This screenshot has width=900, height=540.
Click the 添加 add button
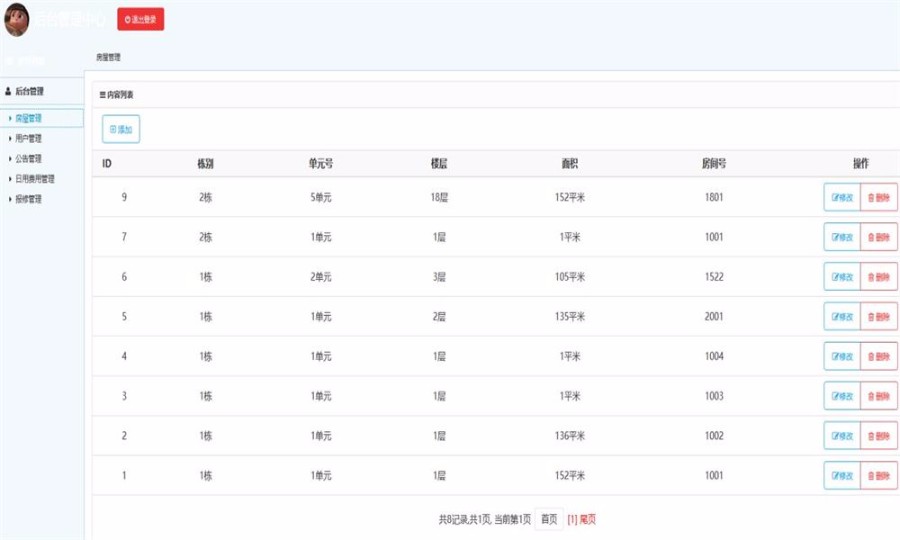[121, 130]
